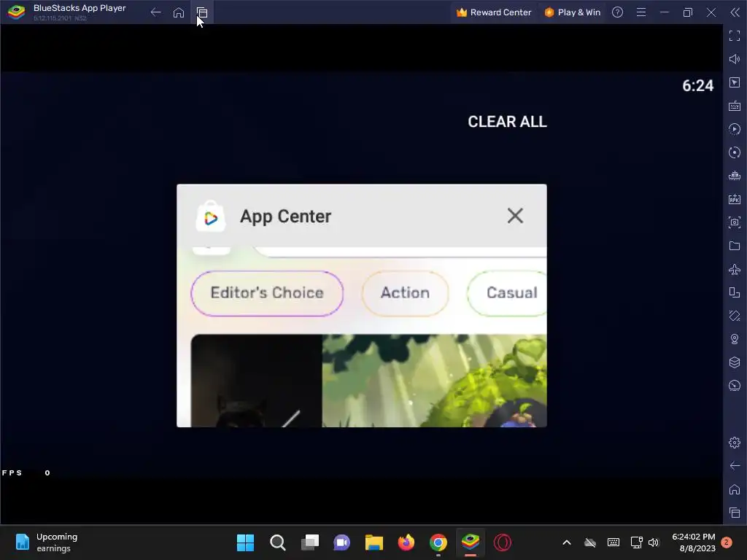Click the eco mode gauge icon

[735, 386]
